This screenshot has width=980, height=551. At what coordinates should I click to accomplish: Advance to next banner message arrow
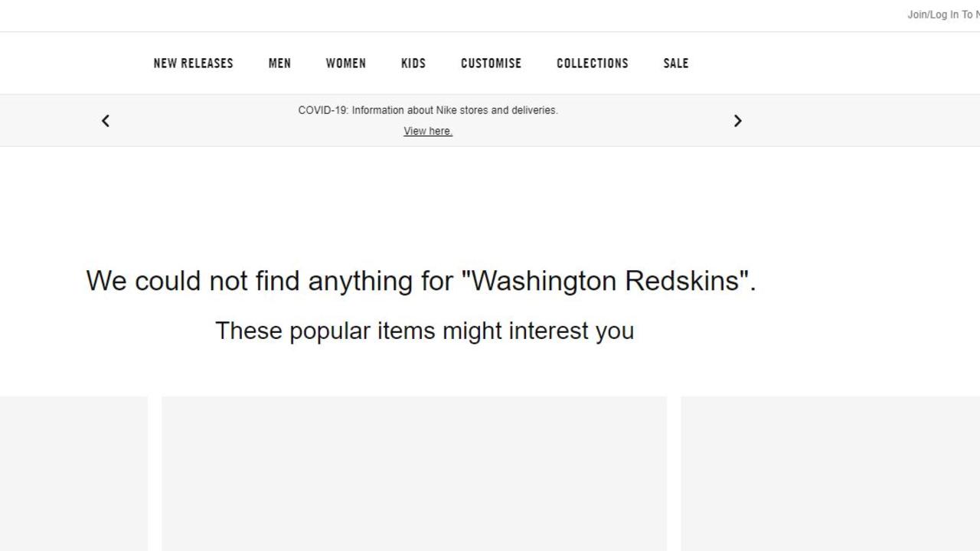738,121
